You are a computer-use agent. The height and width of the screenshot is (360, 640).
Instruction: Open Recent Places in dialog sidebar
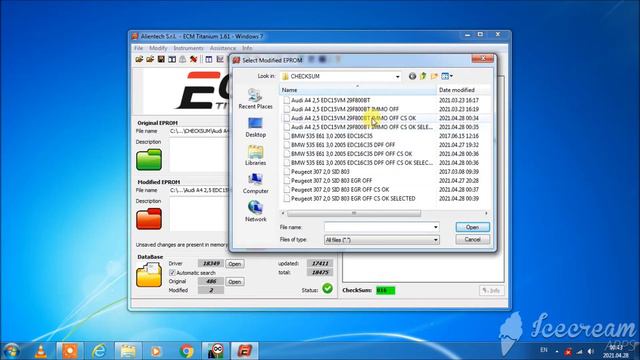coord(256,99)
